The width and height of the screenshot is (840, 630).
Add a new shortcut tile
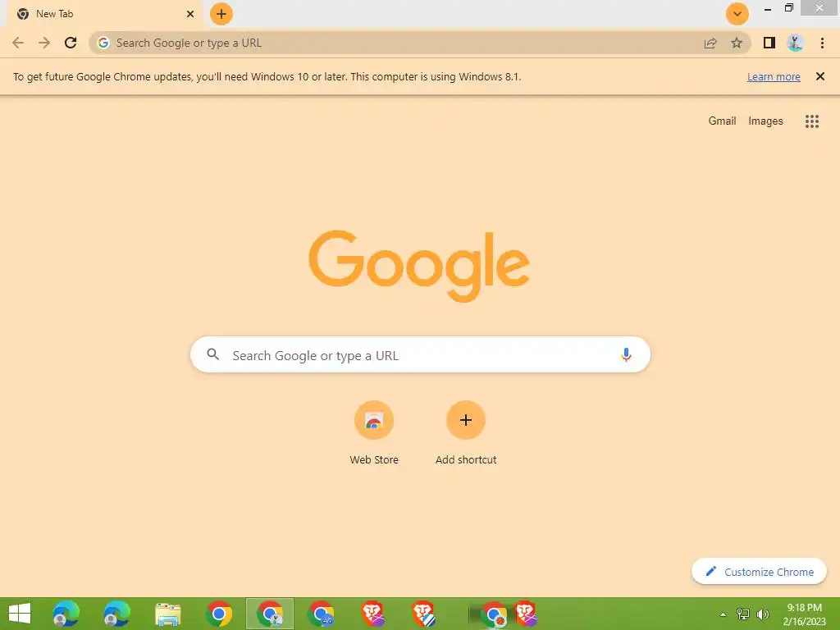click(466, 420)
